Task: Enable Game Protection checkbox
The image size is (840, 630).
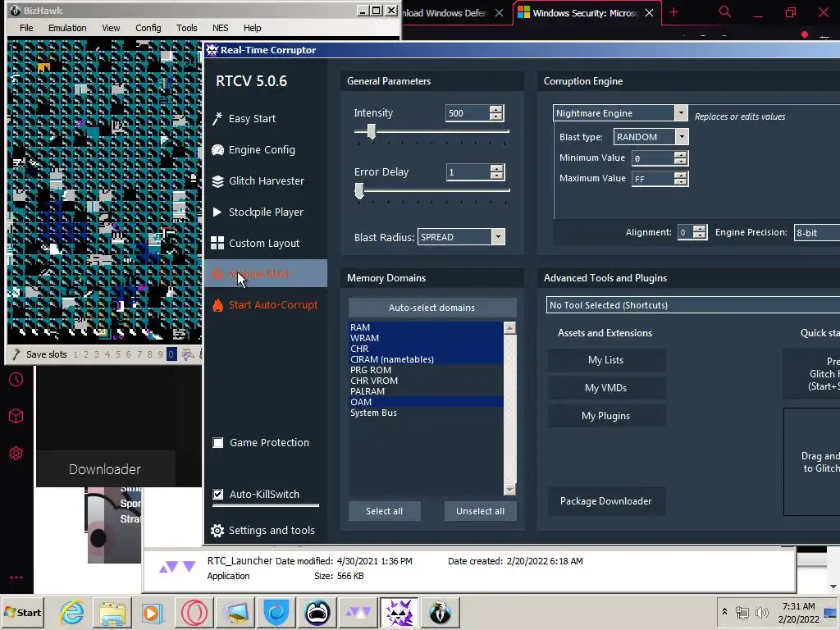Action: [x=218, y=442]
